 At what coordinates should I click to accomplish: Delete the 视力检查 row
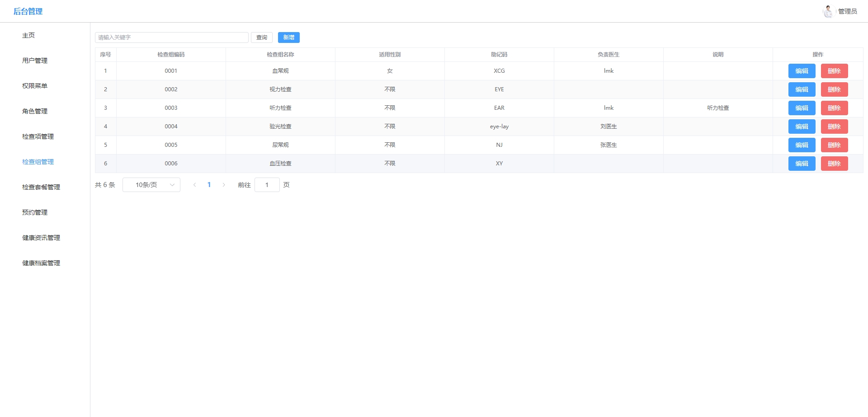(x=835, y=89)
